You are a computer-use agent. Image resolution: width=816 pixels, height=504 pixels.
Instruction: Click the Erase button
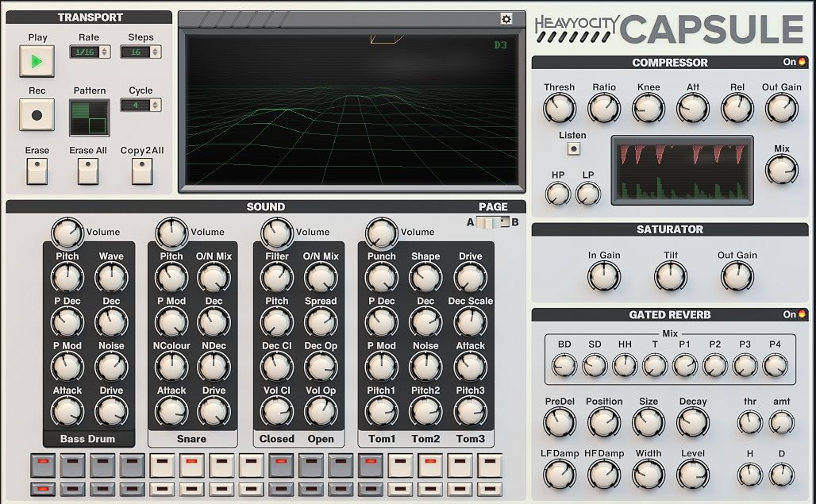37,171
